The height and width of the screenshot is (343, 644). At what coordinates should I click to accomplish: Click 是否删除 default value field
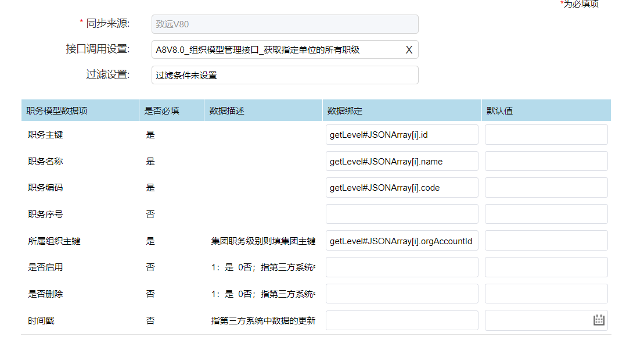(546, 294)
